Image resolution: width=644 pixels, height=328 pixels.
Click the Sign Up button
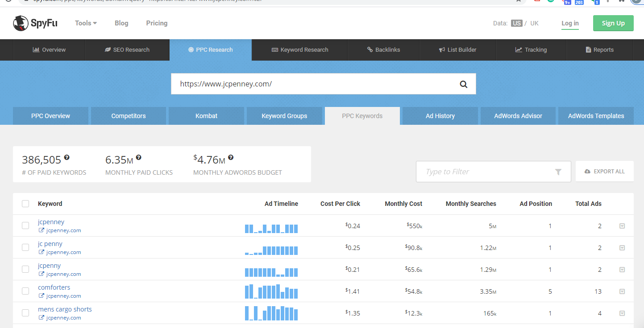tap(613, 23)
